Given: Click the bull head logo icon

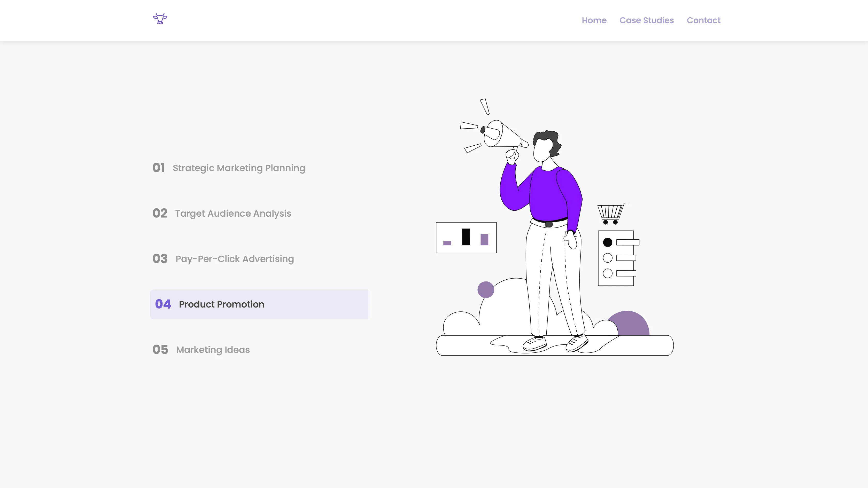Looking at the screenshot, I should coord(160,19).
